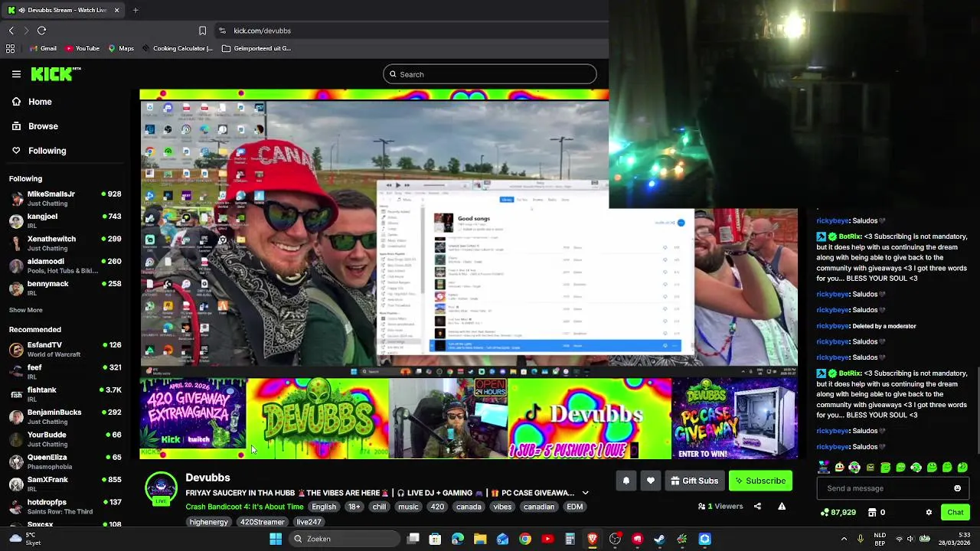Open the Kick hamburger menu

pyautogui.click(x=16, y=74)
